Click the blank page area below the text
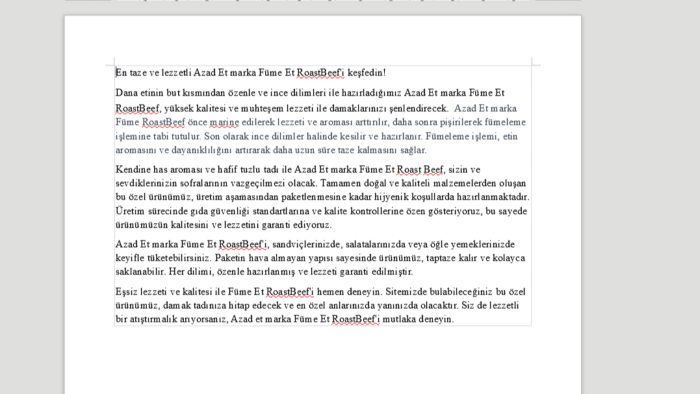This screenshot has width=700, height=394. [x=323, y=359]
